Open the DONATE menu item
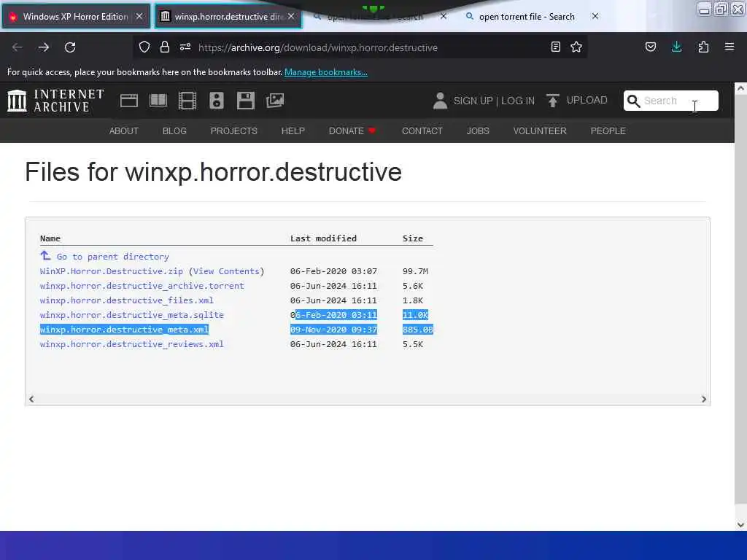This screenshot has height=560, width=747. [x=352, y=131]
